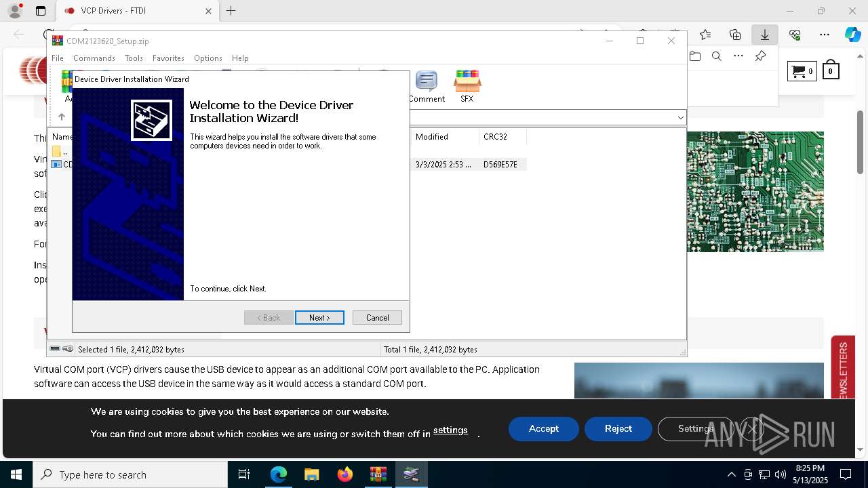Switch to driver installer taskbar icon
Image resolution: width=868 pixels, height=488 pixels.
click(411, 474)
